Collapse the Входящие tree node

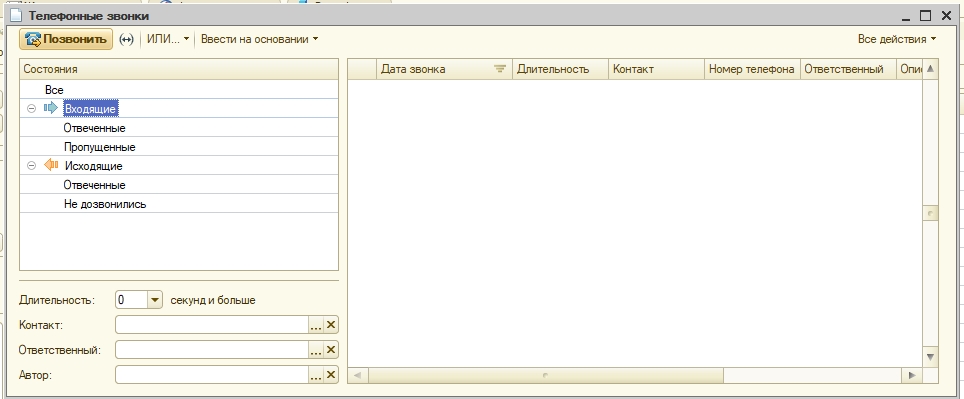tap(31, 109)
